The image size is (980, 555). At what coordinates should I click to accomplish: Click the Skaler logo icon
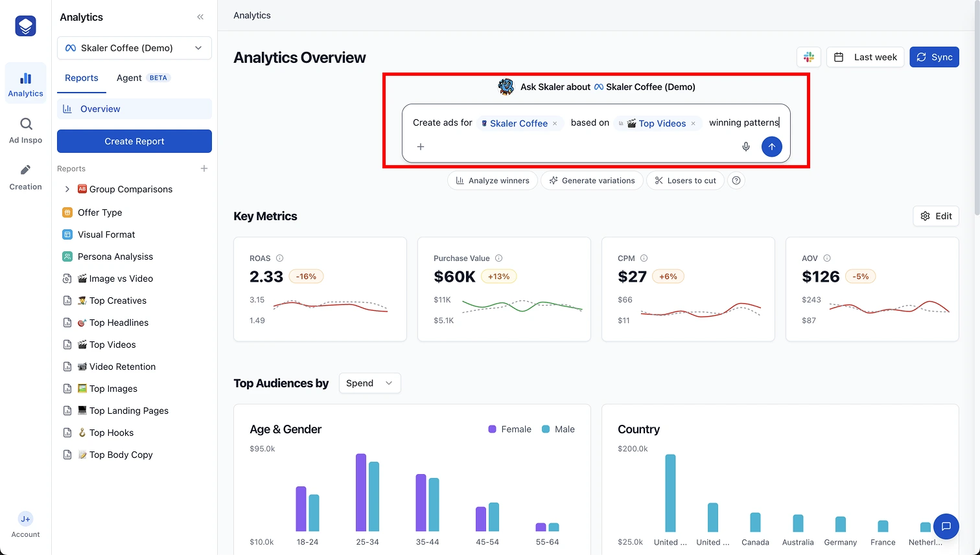tap(25, 26)
